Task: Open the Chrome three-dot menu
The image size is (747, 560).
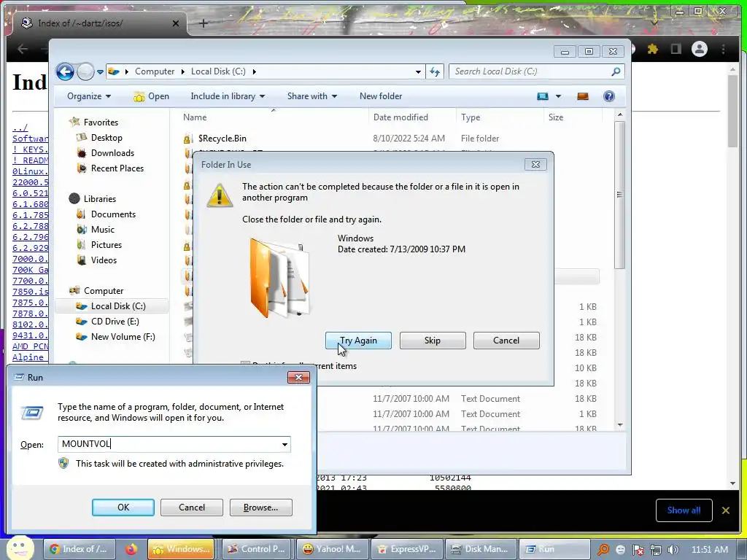Action: pyautogui.click(x=723, y=49)
